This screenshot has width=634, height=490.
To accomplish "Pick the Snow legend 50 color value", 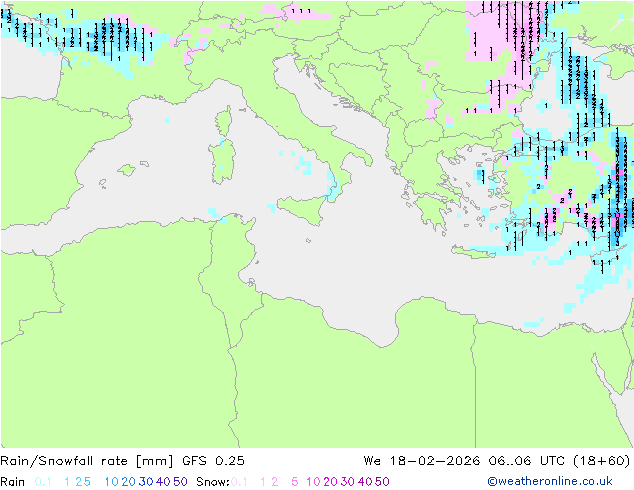I will 382,482.
